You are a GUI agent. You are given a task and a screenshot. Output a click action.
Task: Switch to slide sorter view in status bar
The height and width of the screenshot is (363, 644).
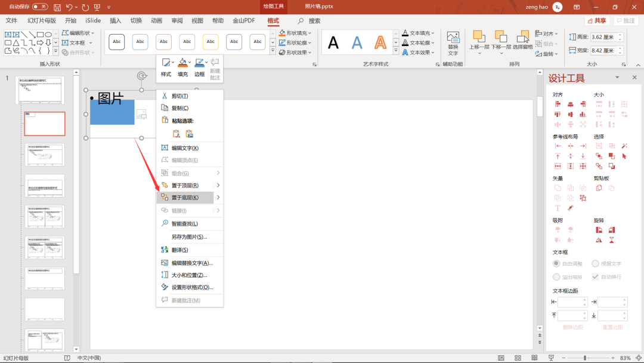(518, 358)
